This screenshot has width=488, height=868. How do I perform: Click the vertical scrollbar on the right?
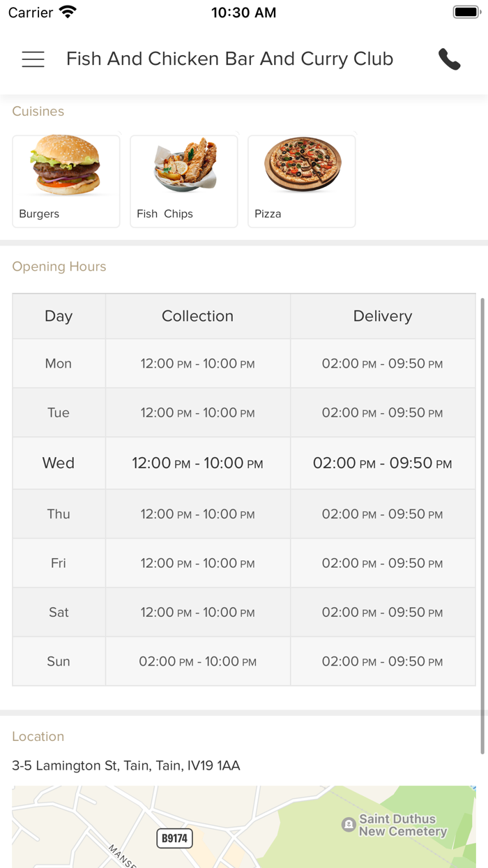(482, 523)
